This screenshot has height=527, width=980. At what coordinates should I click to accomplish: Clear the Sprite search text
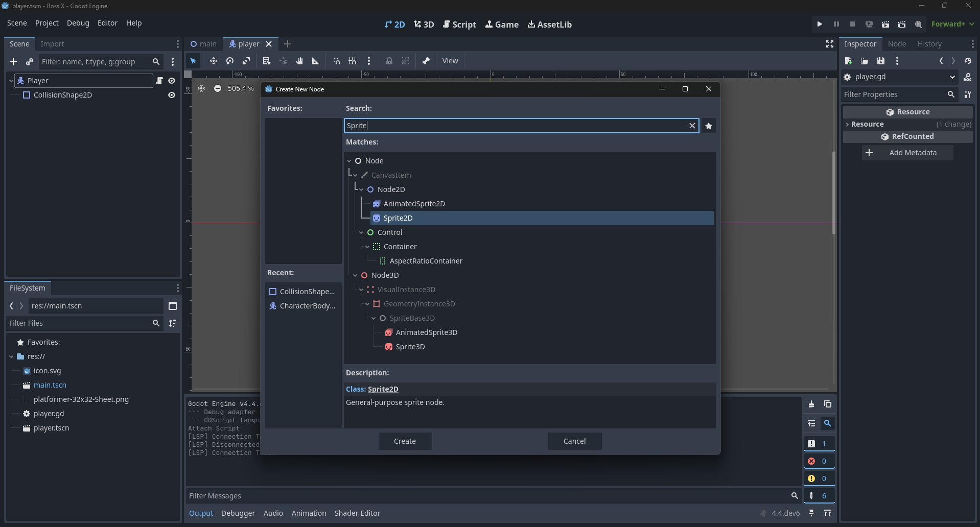(692, 126)
